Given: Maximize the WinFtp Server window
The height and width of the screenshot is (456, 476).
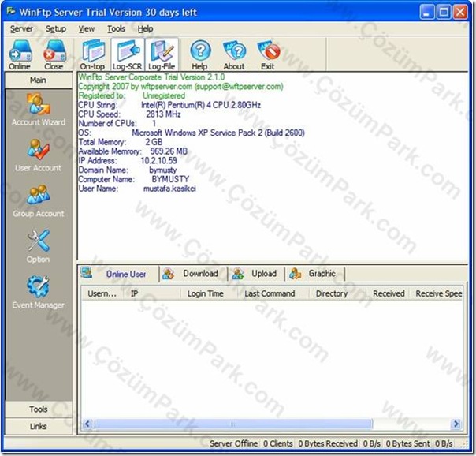Looking at the screenshot, I should click(444, 13).
